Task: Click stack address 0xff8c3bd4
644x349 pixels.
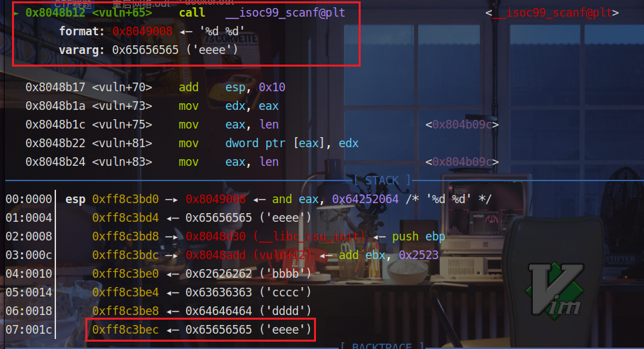Action: 125,218
